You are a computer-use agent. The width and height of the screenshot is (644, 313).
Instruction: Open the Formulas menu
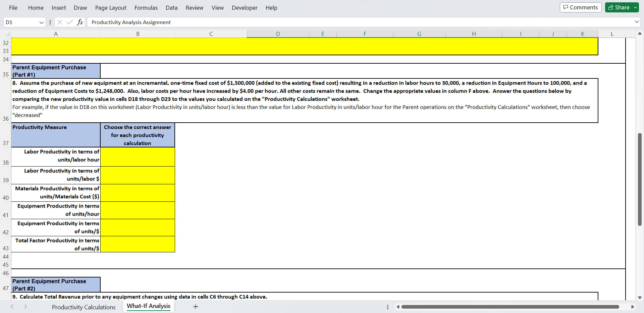(146, 7)
